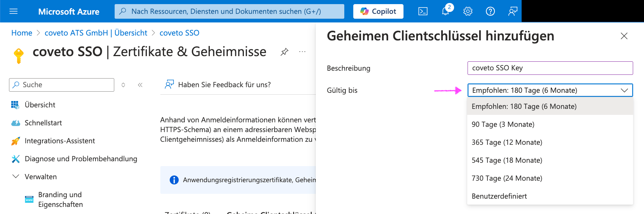Select 730 Tage (24 Monate)
Image resolution: width=644 pixels, height=214 pixels.
tap(550, 178)
